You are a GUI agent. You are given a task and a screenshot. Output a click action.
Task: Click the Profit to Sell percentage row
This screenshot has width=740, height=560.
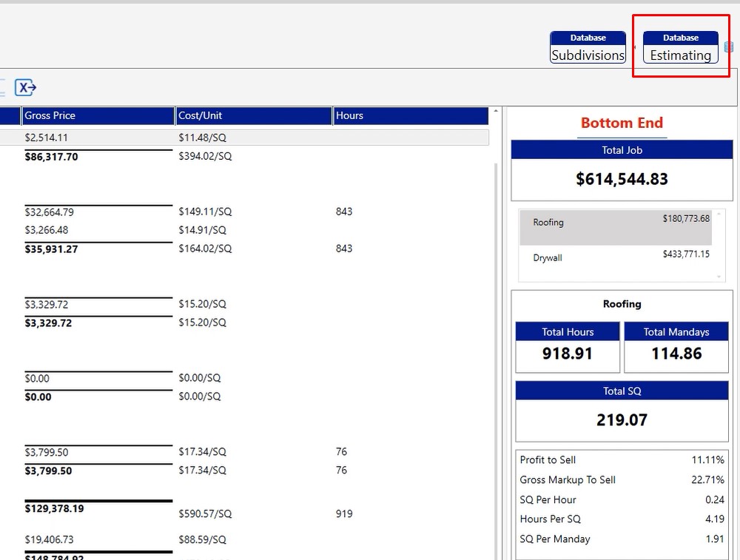(622, 460)
